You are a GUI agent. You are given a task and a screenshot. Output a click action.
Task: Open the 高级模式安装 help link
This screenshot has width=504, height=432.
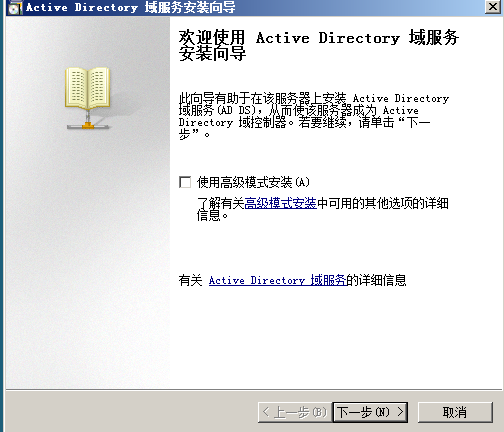[x=280, y=203]
